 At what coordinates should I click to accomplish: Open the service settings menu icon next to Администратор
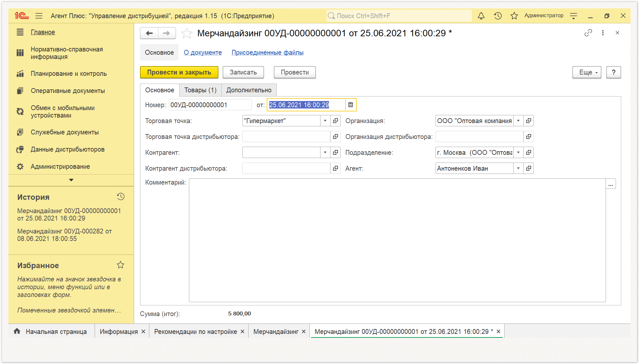[574, 16]
